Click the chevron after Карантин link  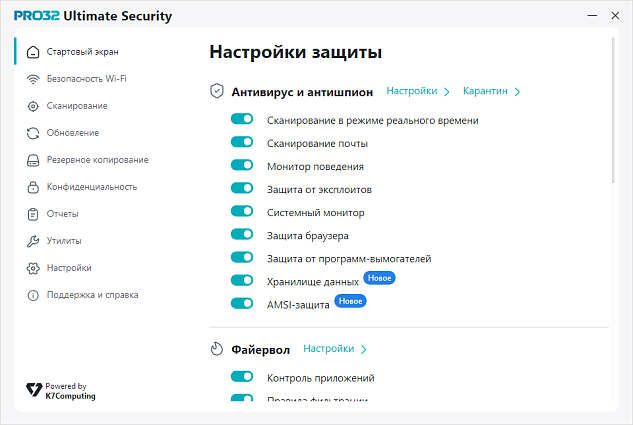tap(517, 92)
